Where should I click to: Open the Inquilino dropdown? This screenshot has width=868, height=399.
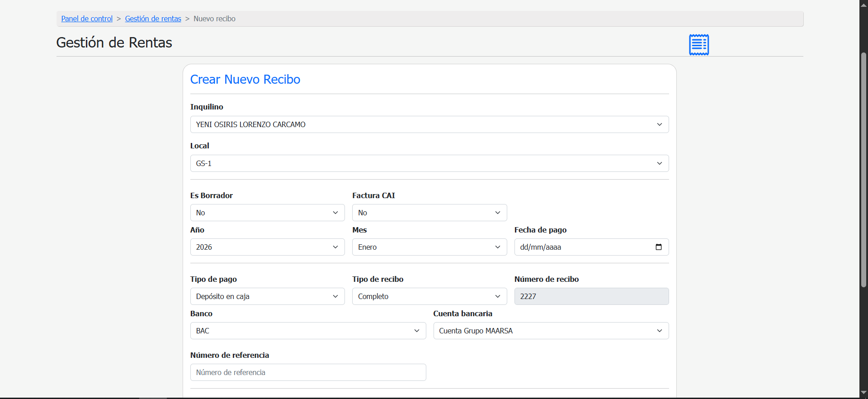pos(429,124)
